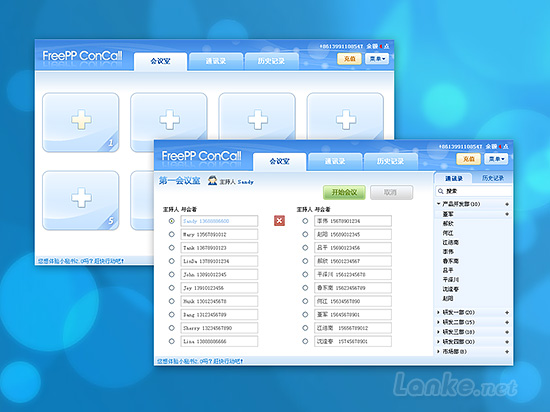
Task: Click the green 开始会议 button
Action: [344, 193]
